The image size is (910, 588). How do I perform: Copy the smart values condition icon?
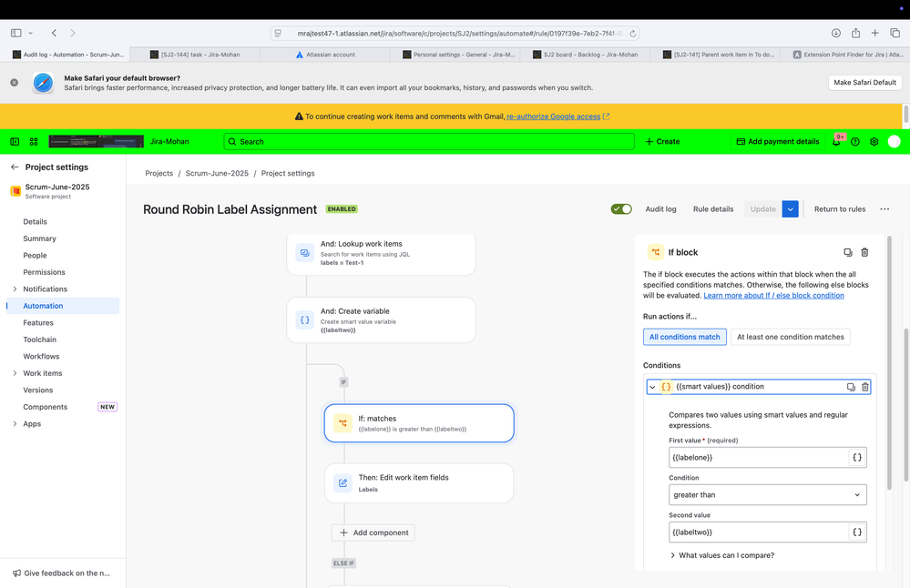(x=851, y=387)
